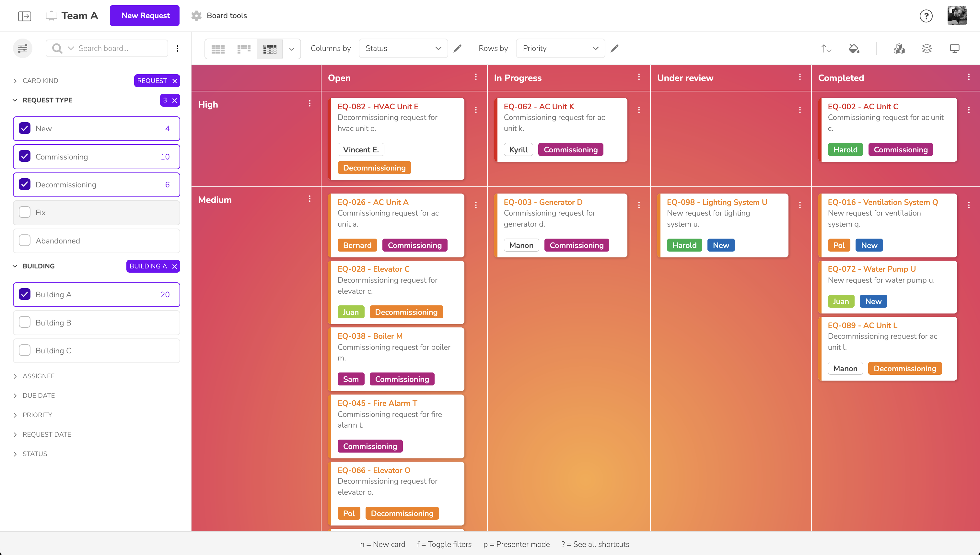980x555 pixels.
Task: Enable the Building B checkbox
Action: [25, 323]
